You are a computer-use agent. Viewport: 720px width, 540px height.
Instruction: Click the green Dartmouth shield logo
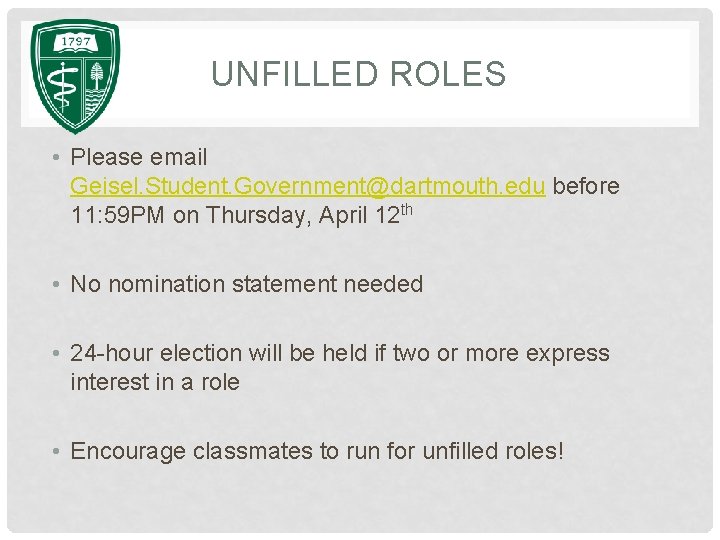(75, 75)
